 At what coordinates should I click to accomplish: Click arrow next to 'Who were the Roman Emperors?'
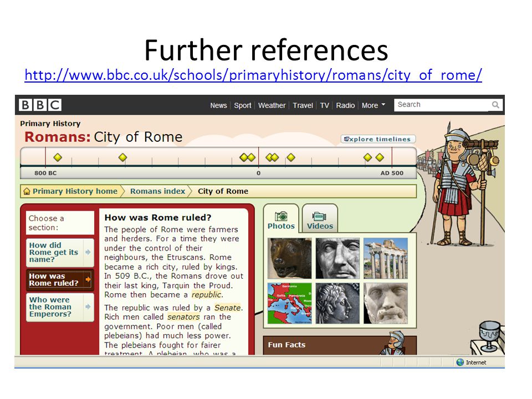coord(88,306)
